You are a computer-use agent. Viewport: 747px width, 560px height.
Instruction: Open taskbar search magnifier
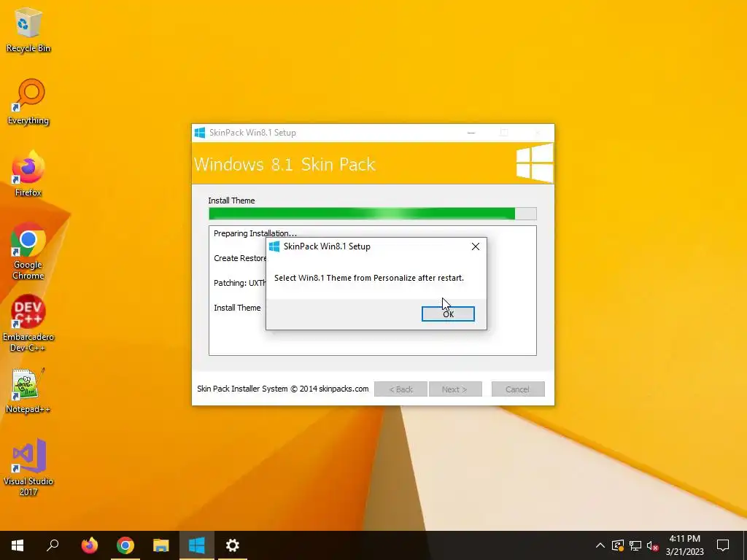pos(53,545)
